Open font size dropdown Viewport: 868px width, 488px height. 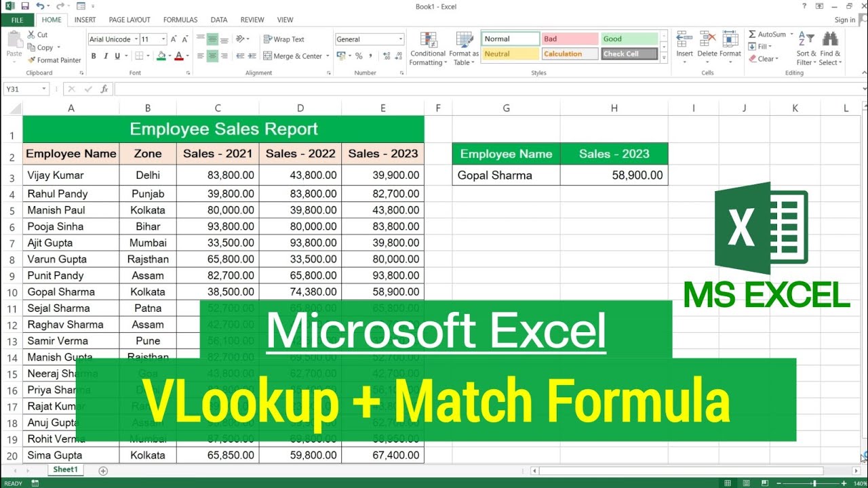coord(163,39)
